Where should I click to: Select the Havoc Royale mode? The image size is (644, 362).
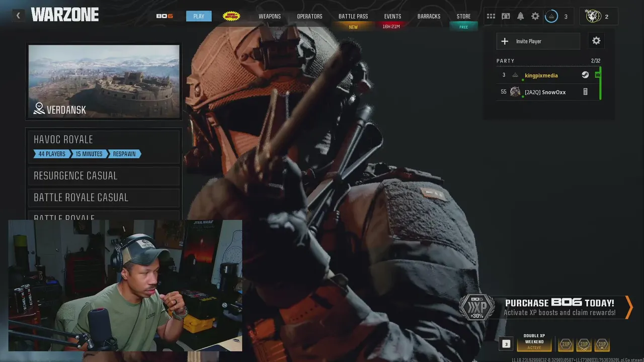click(104, 146)
